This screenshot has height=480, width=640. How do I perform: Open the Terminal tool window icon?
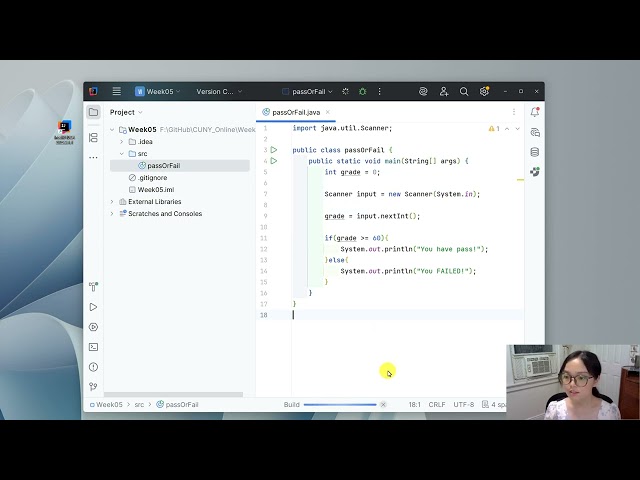(93, 347)
